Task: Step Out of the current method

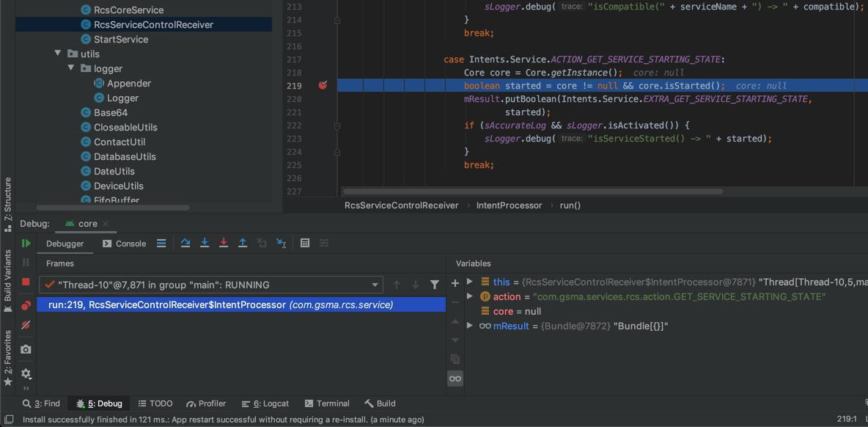Action: tap(243, 243)
